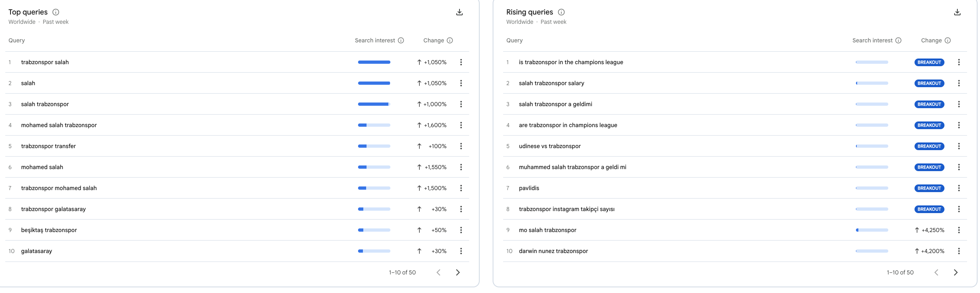
Task: Open more options for the query 'galatasaray'
Action: click(461, 251)
